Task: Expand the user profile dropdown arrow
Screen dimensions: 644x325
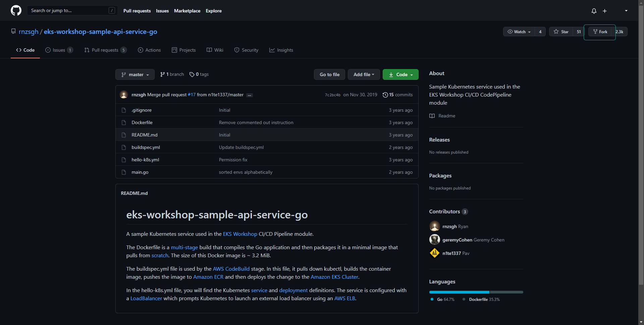Action: tap(626, 11)
